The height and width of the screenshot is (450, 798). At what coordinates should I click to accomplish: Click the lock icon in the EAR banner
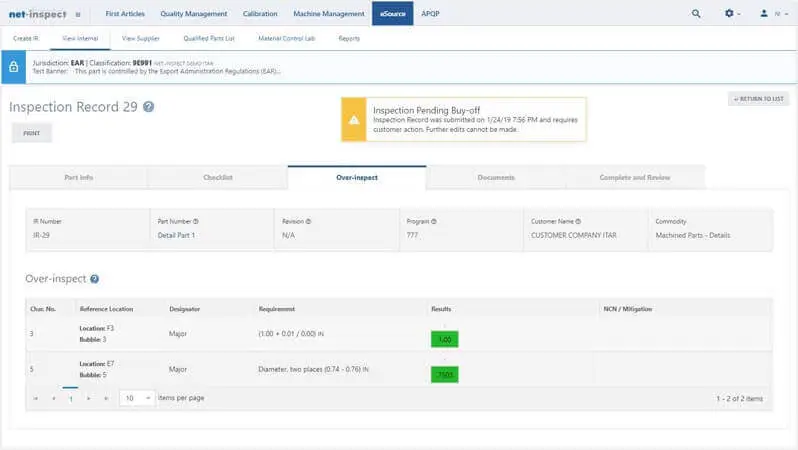click(x=13, y=67)
